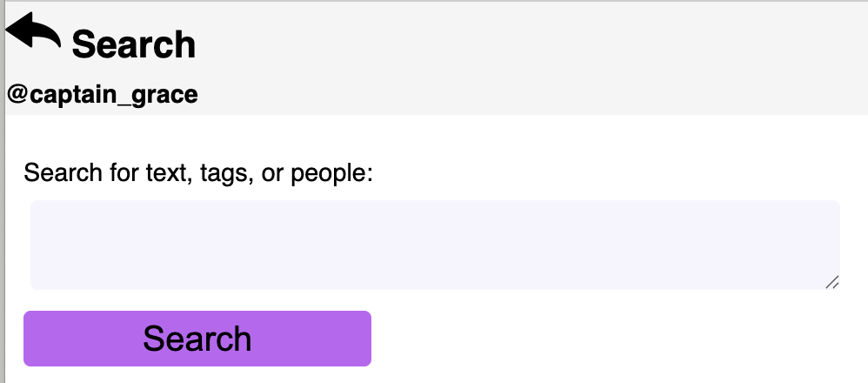Click the @captain_grace username
Viewport: 868px width, 383px height.
click(103, 94)
